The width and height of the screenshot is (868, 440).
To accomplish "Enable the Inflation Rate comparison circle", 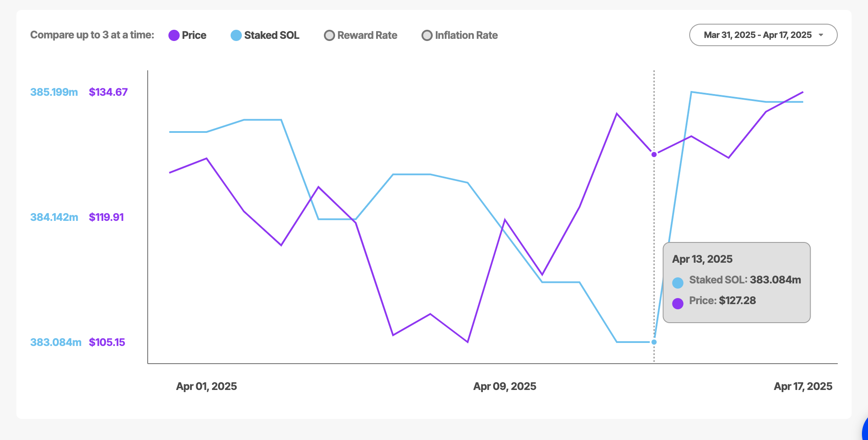I will [427, 35].
